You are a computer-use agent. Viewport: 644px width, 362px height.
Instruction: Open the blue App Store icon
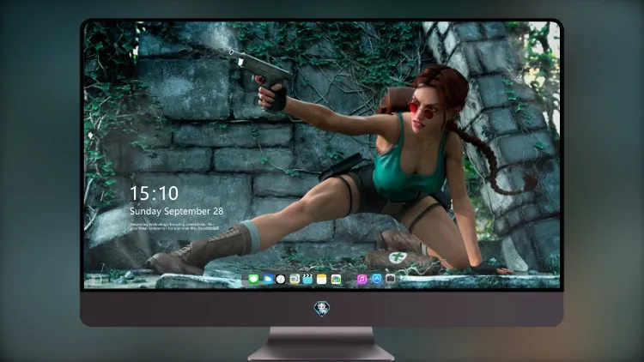coord(377,279)
